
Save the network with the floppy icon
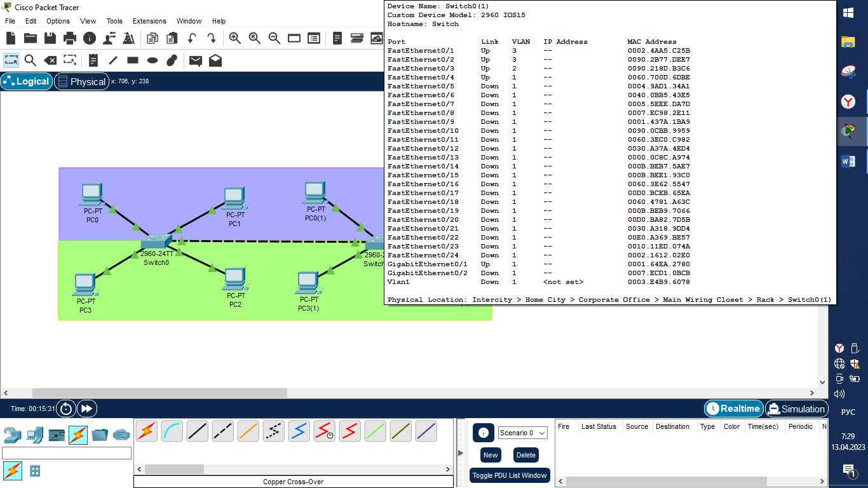(50, 38)
